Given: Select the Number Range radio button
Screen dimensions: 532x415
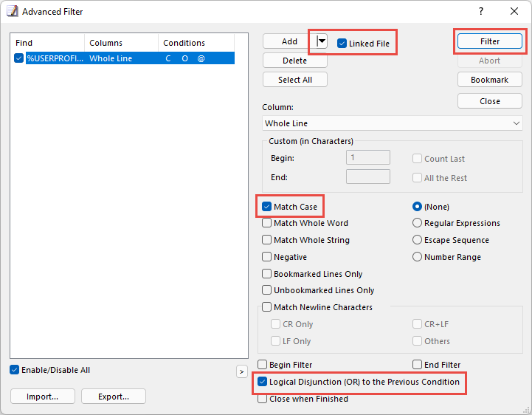Looking at the screenshot, I should click(x=417, y=257).
